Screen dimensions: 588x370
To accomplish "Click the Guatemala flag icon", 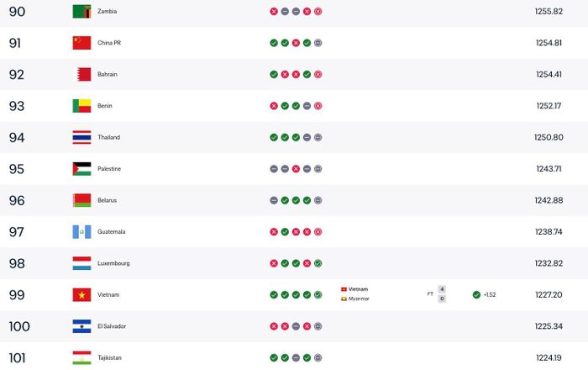I will pos(81,232).
